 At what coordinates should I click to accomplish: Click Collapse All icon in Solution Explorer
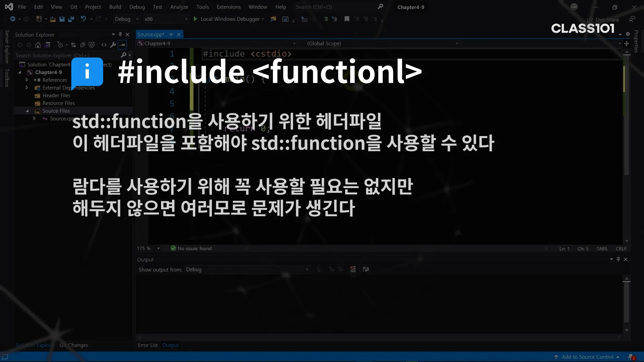83,45
